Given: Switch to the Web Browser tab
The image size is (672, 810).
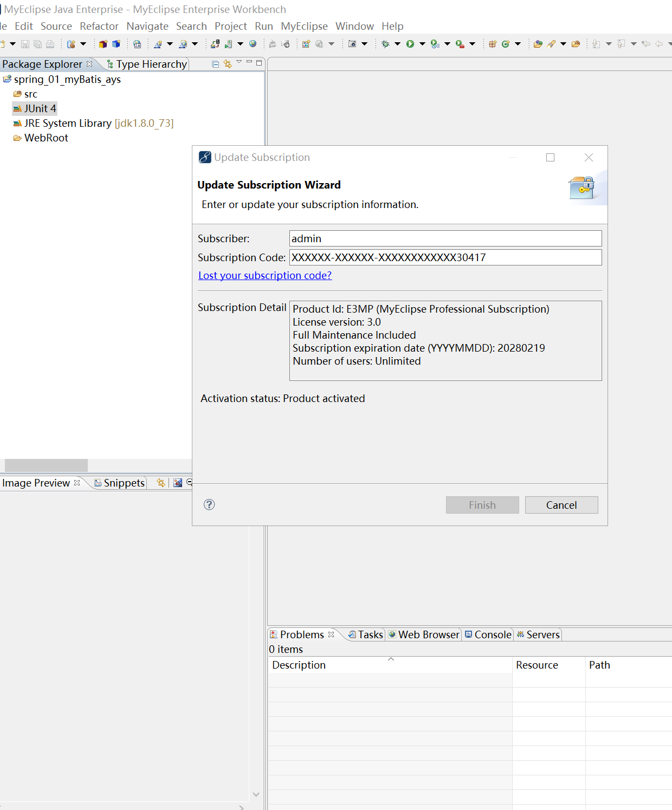Looking at the screenshot, I should 424,634.
